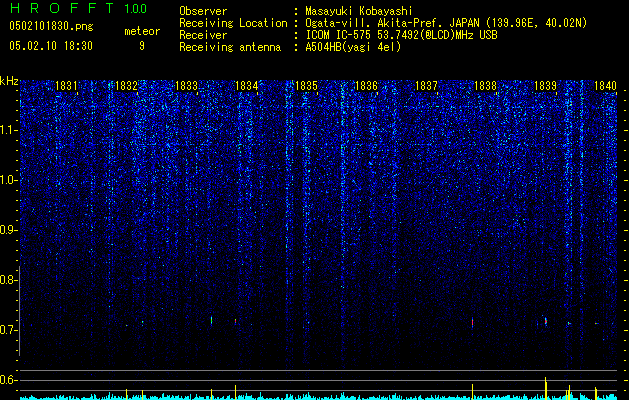Click the 1836 time marker
The height and width of the screenshot is (400, 629).
[366, 86]
